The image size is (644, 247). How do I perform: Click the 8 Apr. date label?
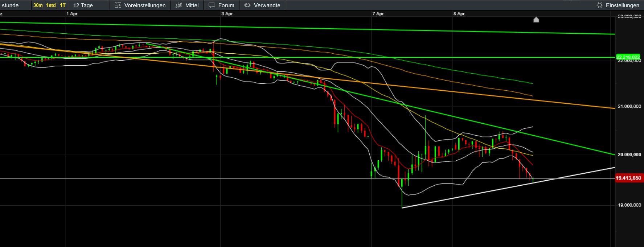point(459,14)
